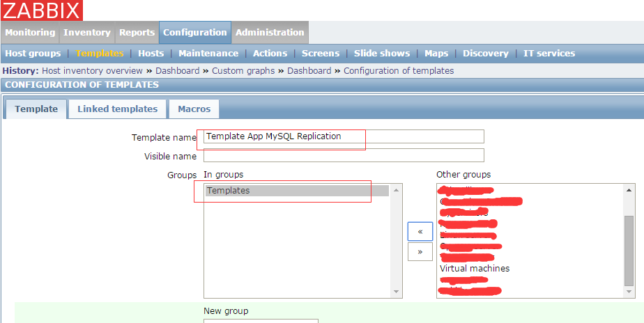
Task: Open Configuration of templates history link
Action: (399, 70)
